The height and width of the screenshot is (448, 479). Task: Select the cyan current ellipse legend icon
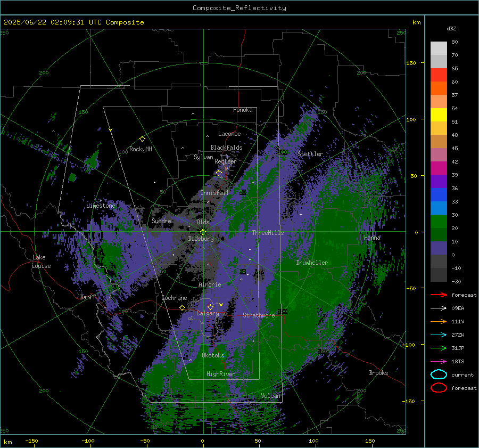(439, 374)
